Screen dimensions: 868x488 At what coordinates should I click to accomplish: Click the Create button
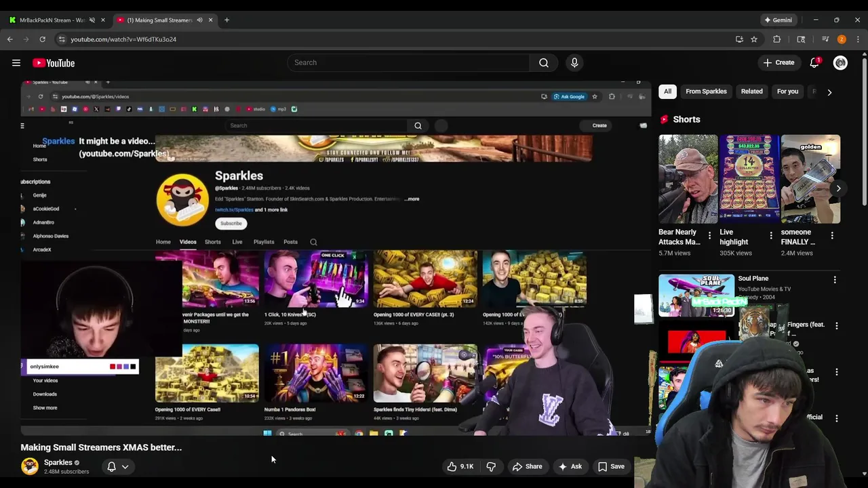point(778,63)
